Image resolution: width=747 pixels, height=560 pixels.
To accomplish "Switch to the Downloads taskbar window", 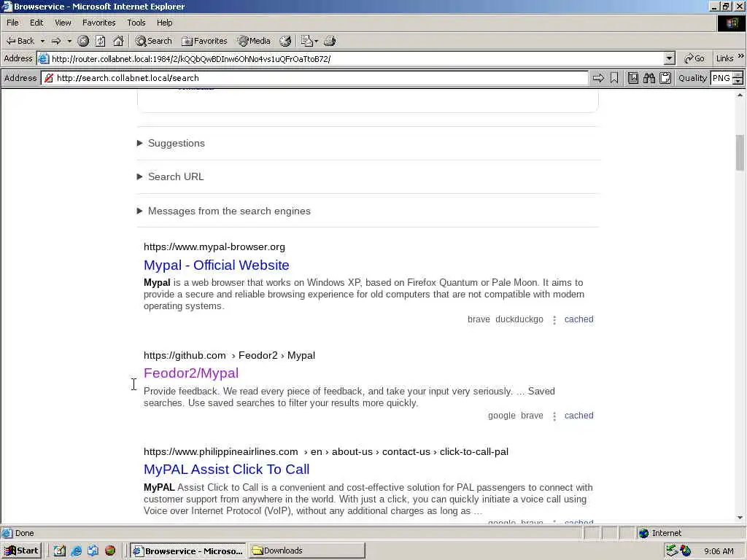I will 307,551.
